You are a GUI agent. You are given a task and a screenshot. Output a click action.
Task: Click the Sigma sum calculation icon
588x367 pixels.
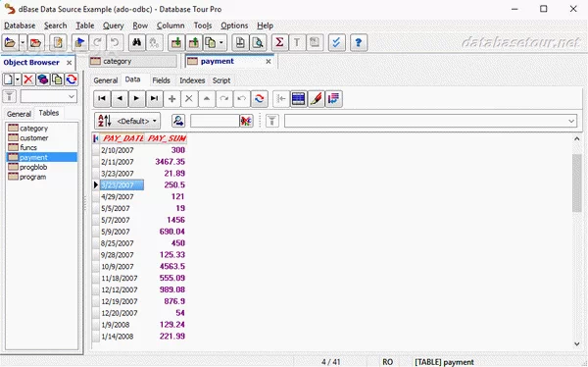tap(279, 42)
